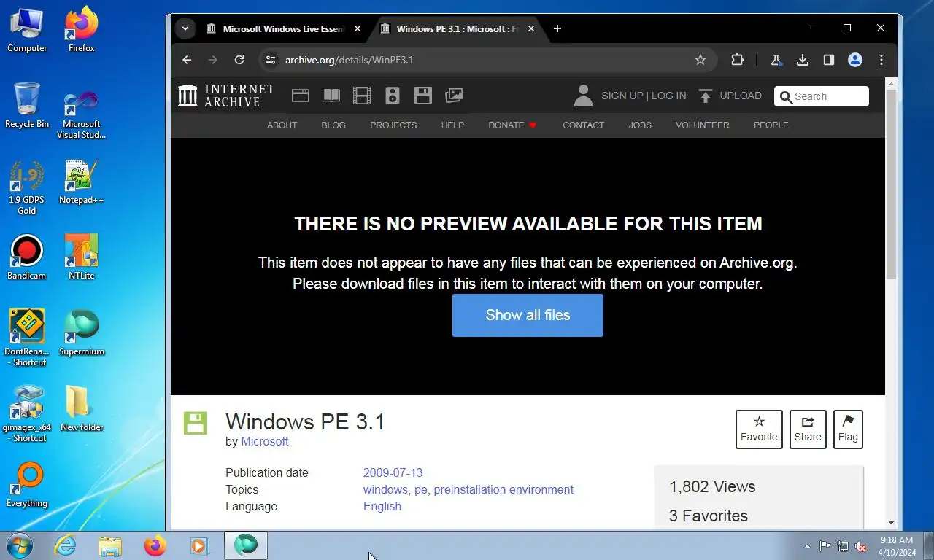Click the archive.org address bar URL

(x=350, y=60)
